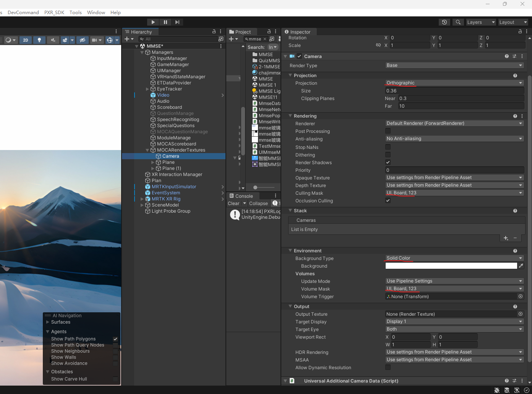Toggle hidden objects visibility eye icon
532x394 pixels.
[x=82, y=40]
